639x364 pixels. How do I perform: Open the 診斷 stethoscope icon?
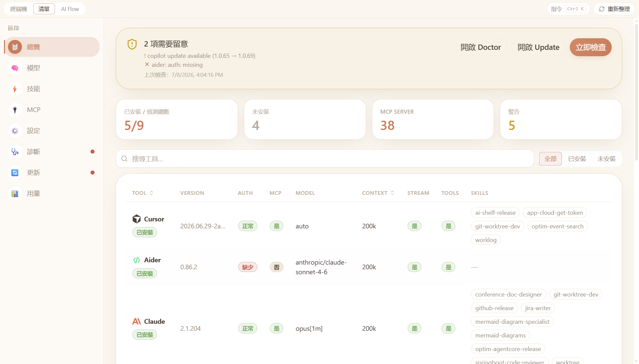click(x=15, y=152)
